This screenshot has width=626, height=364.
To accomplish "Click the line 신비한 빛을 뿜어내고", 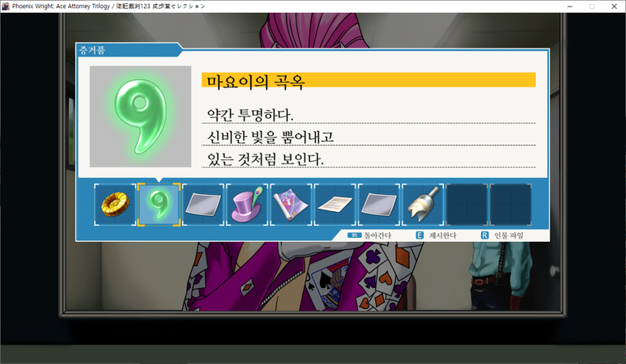I will pos(270,137).
